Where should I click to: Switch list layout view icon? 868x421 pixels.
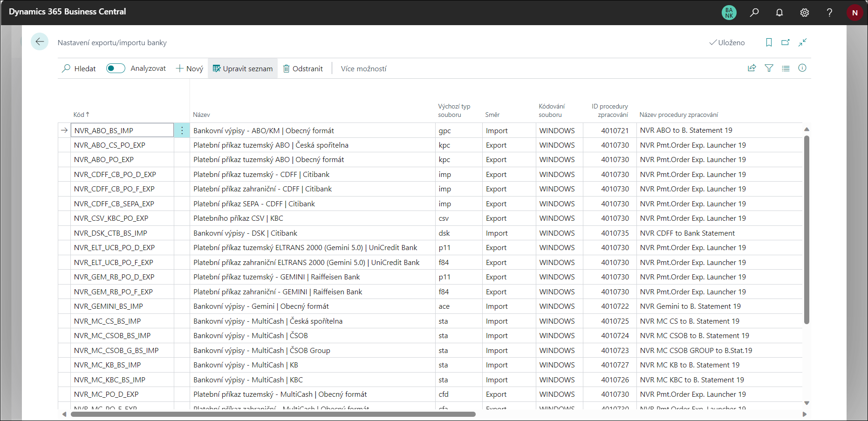point(786,68)
